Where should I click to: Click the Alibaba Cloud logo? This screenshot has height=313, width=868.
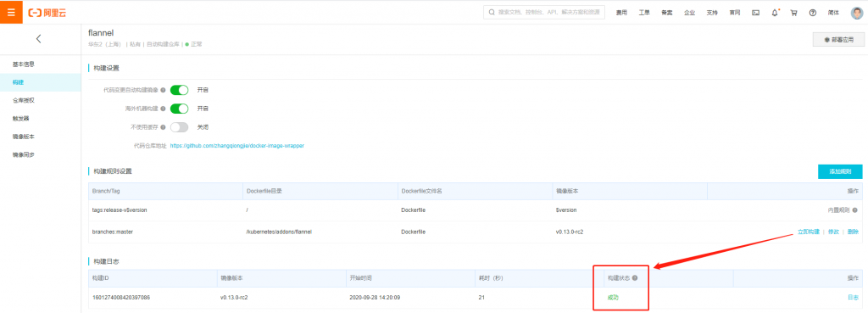(x=47, y=13)
